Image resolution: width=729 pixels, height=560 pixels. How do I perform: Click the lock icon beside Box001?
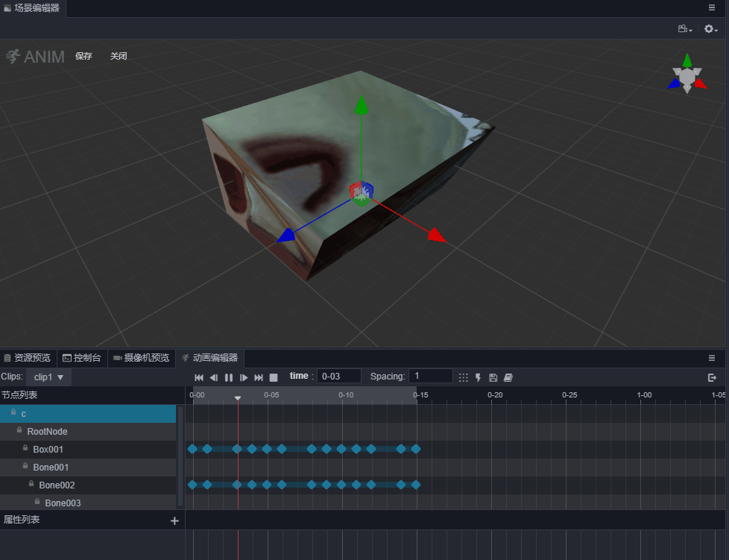[x=25, y=449]
